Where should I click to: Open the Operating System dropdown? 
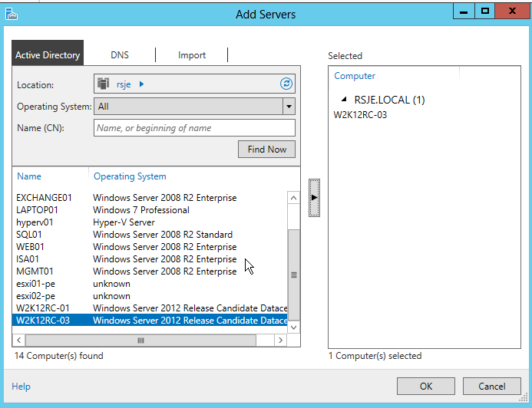289,107
